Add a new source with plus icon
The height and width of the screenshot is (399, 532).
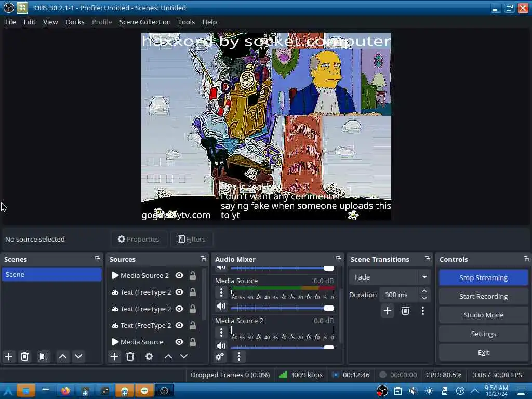tap(114, 356)
